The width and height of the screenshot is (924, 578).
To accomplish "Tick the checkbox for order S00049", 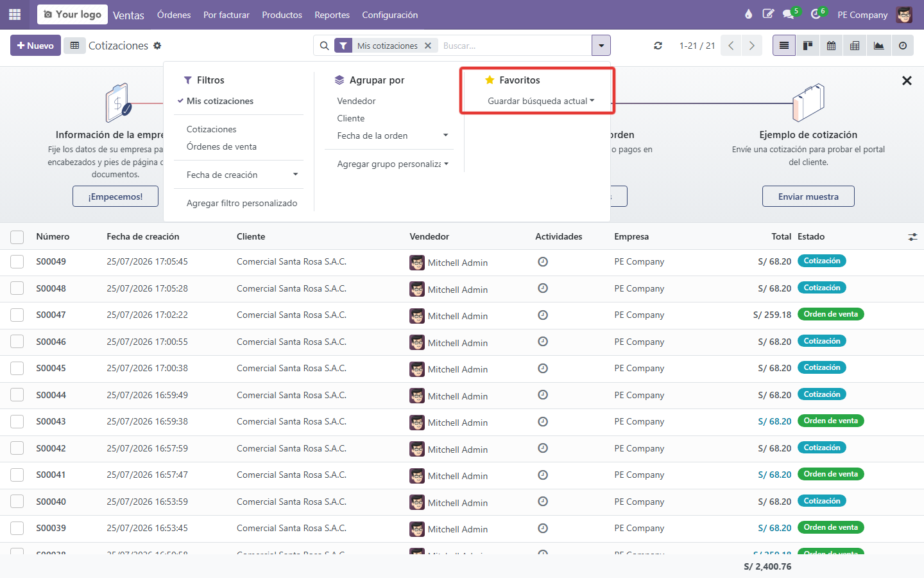I will (x=17, y=262).
